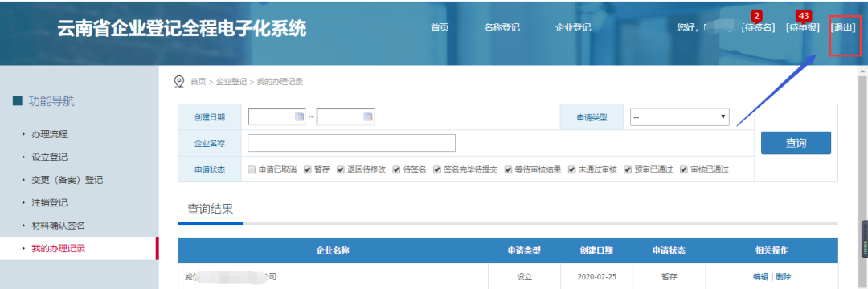This screenshot has width=868, height=289.
Task: Toggle 申请已取消 status checkbox
Action: (252, 169)
